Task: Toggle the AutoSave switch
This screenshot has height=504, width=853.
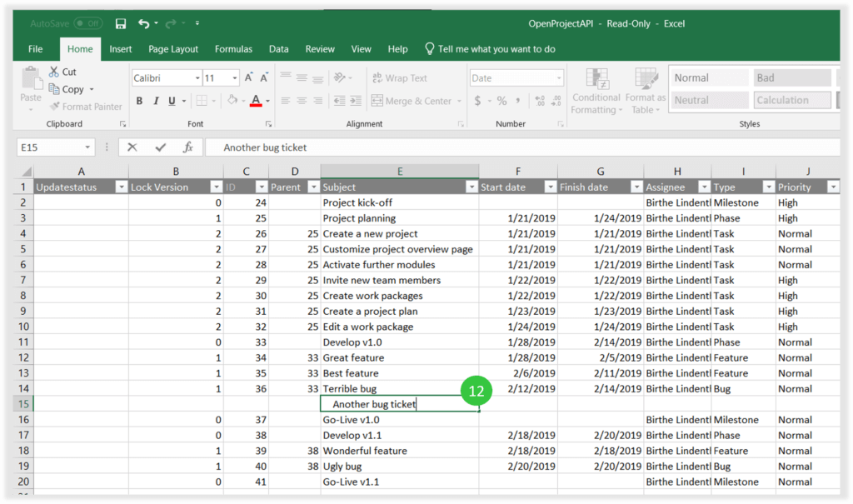Action: (87, 24)
